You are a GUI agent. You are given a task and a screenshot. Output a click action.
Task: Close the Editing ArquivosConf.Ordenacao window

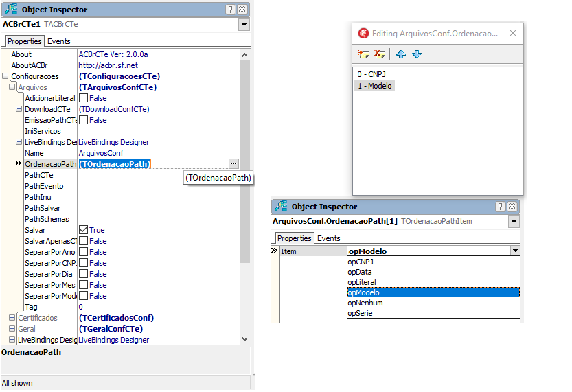[513, 33]
